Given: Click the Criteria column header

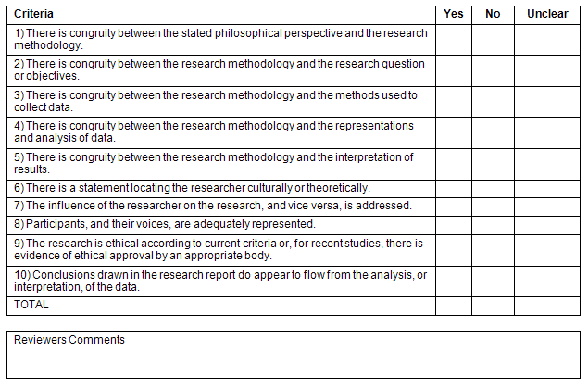Looking at the screenshot, I should [x=33, y=15].
